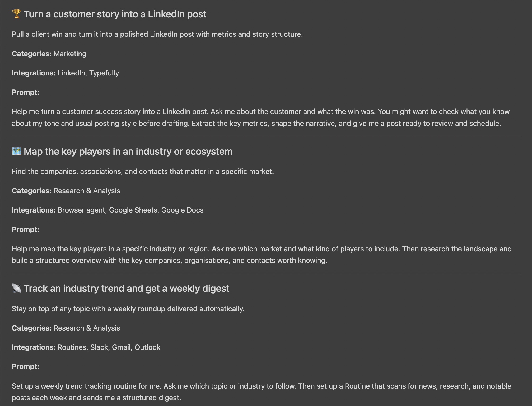This screenshot has height=406, width=532.
Task: Click the 'Help me map the key players' paragraph
Action: tap(262, 254)
